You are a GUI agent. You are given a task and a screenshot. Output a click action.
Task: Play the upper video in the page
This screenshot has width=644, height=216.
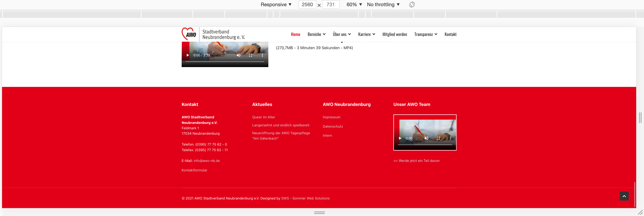pyautogui.click(x=187, y=55)
